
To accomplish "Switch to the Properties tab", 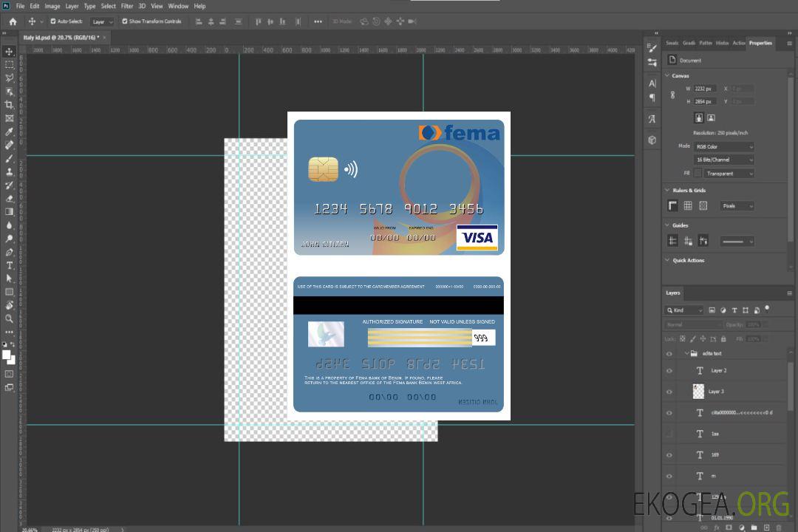I will (760, 43).
